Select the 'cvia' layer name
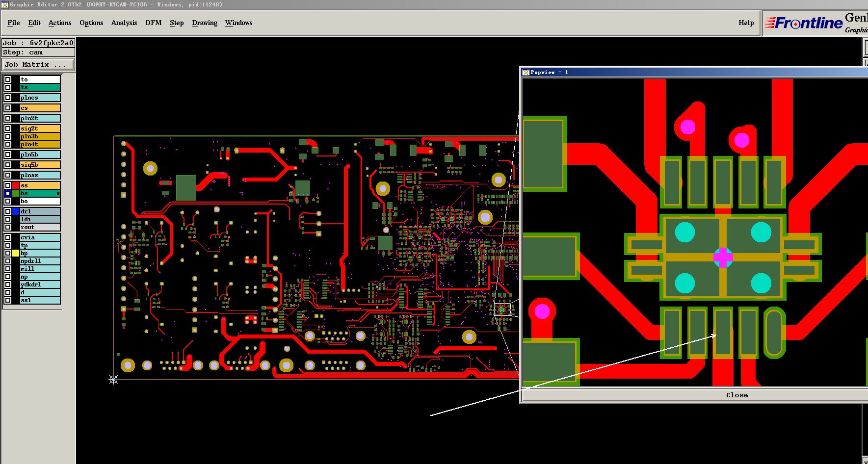Screen dimensions: 868x464 coord(40,237)
